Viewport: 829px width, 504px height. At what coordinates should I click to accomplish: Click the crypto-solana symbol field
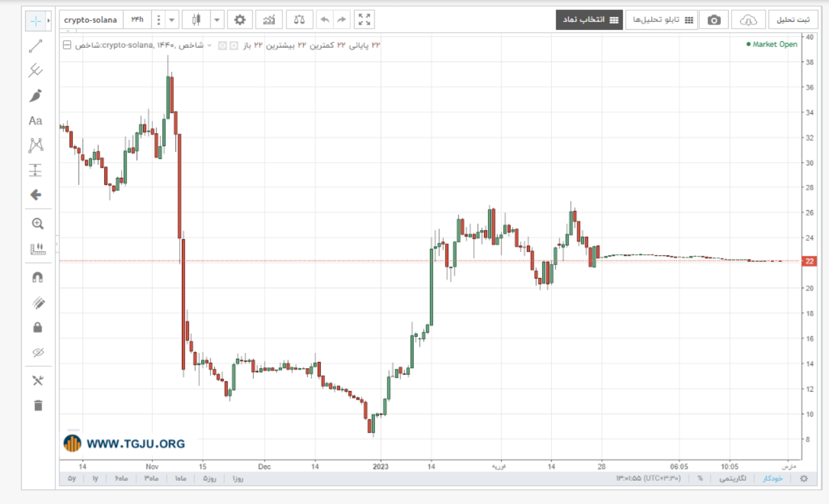pos(91,20)
